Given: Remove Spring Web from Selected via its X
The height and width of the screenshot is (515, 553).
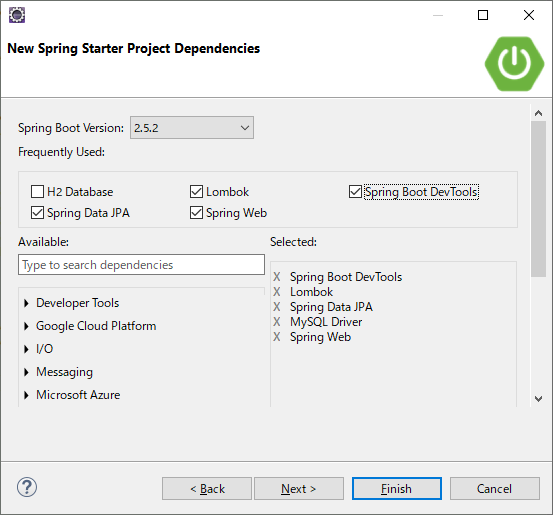Looking at the screenshot, I should 277,337.
